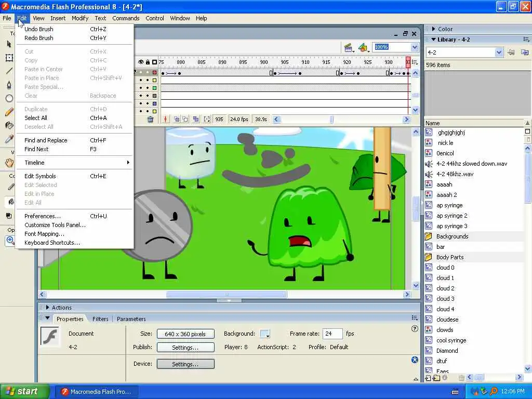The width and height of the screenshot is (532, 399).
Task: Select the Selection arrow tool
Action: click(9, 44)
